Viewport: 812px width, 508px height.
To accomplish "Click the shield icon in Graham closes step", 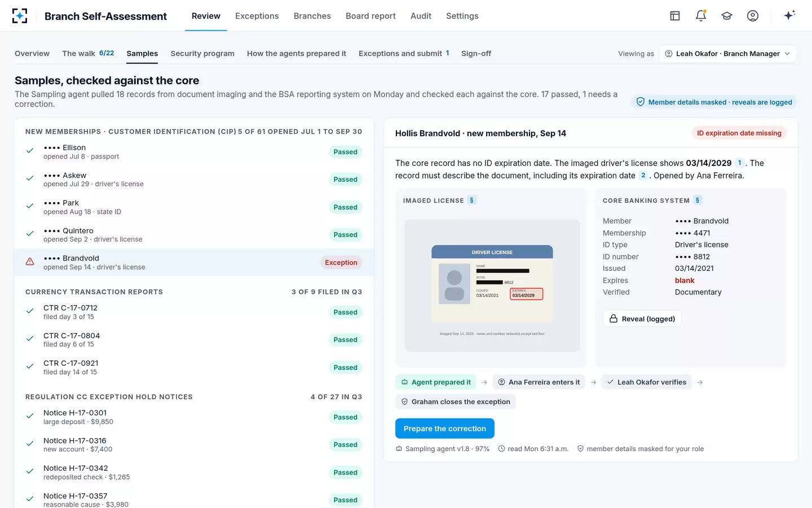I will pyautogui.click(x=404, y=402).
